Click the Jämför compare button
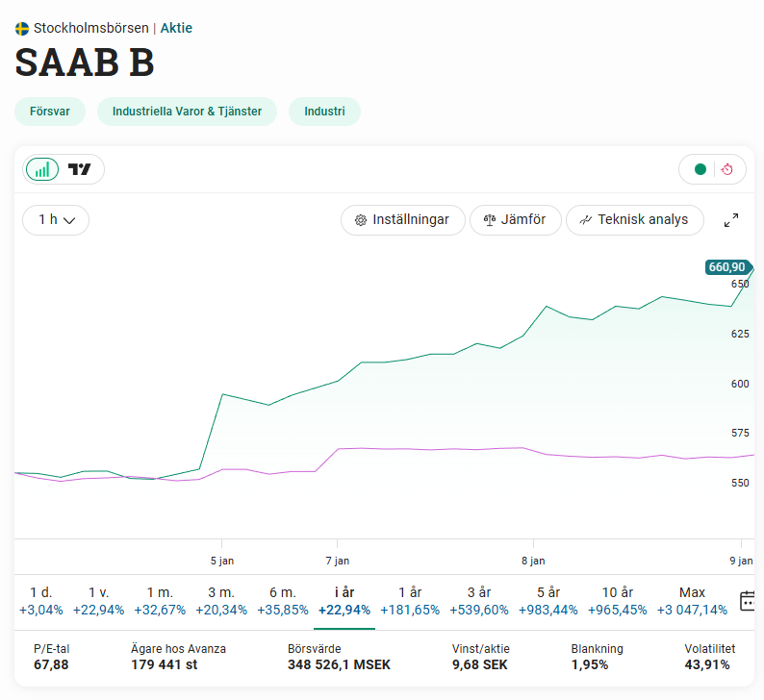Viewport: 764px width, 700px height. point(515,220)
